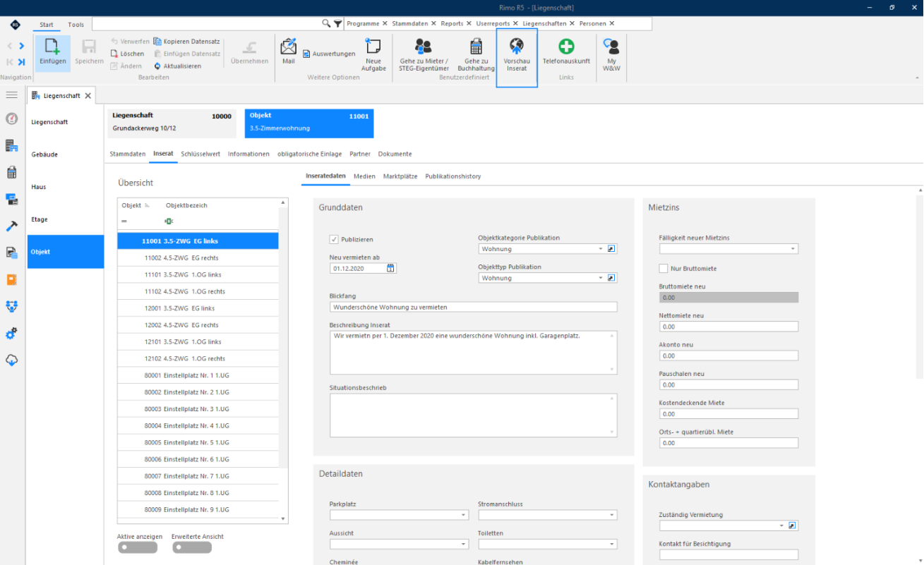Click the Liegenschaft 10000 header card
The image size is (924, 565).
[x=172, y=123]
